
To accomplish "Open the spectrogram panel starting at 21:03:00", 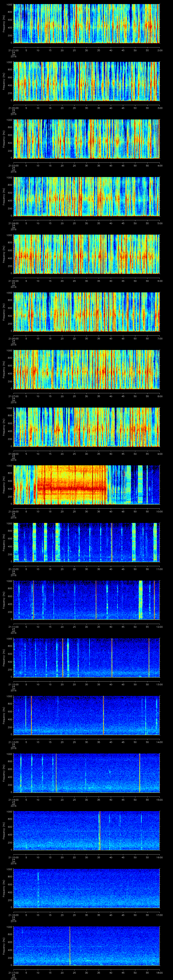I will [x=86, y=139].
